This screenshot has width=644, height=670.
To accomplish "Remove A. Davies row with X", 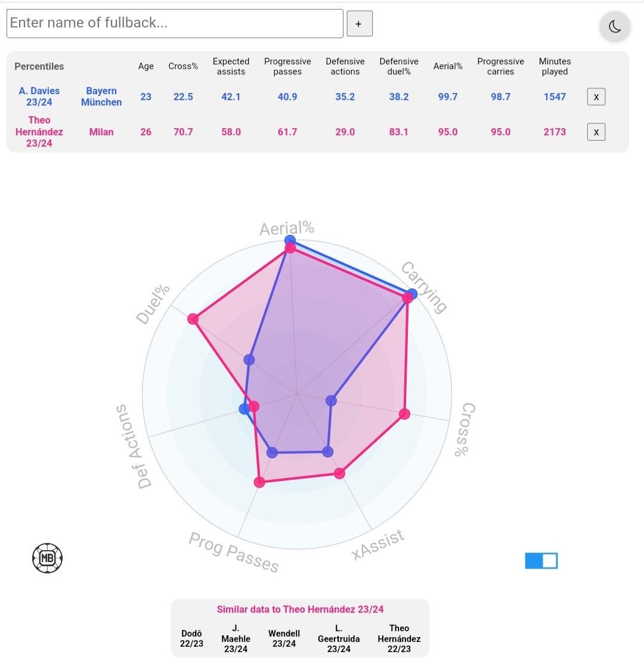I will [596, 97].
